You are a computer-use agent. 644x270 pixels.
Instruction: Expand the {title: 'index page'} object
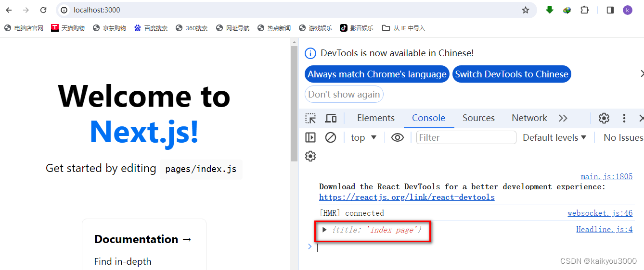[325, 230]
